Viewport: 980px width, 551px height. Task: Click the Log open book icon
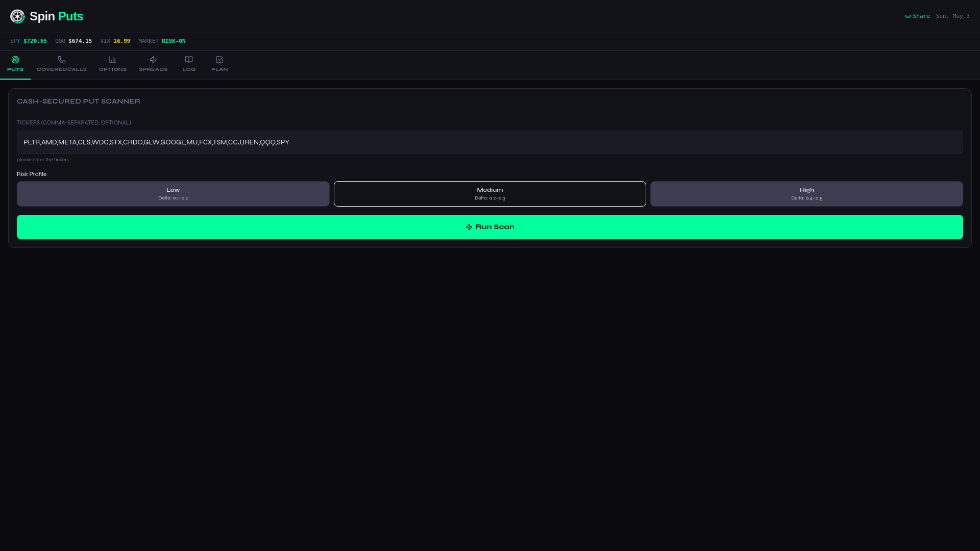(189, 60)
